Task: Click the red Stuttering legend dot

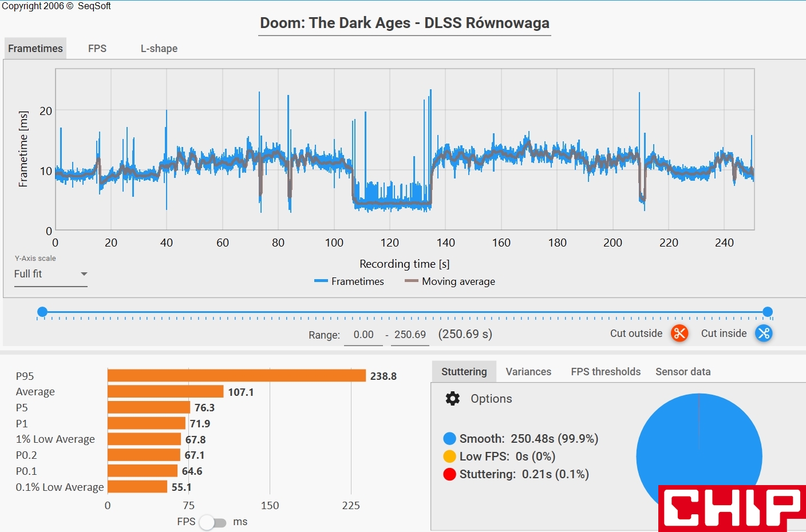Action: coord(449,474)
